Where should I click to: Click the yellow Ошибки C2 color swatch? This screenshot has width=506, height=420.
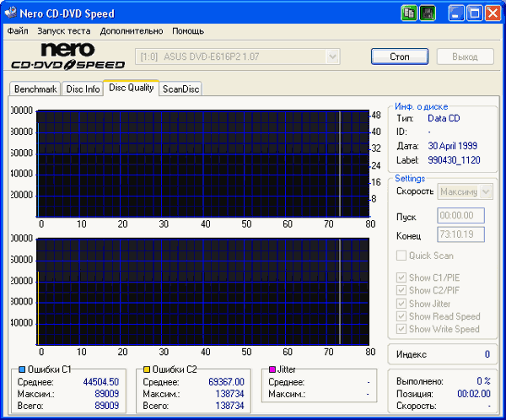147,369
